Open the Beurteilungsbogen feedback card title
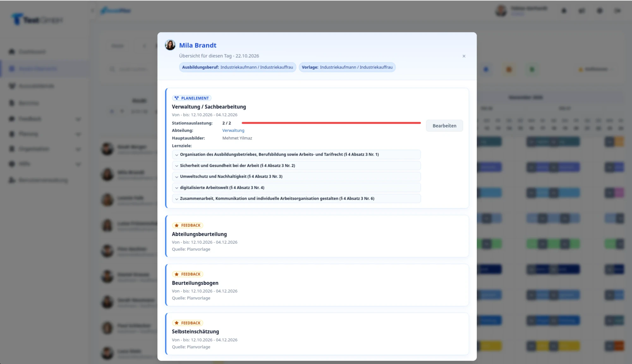Viewport: 632px width, 364px height. point(195,283)
